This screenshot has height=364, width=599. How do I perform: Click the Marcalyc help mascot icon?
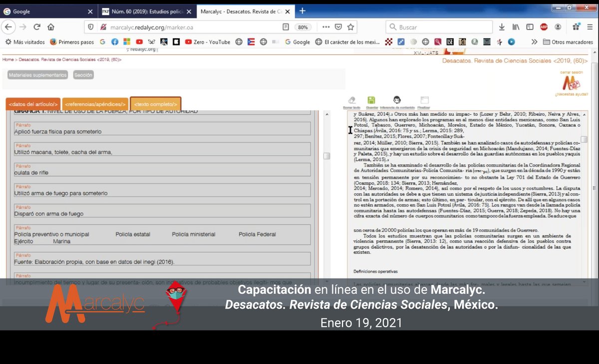pyautogui.click(x=571, y=84)
